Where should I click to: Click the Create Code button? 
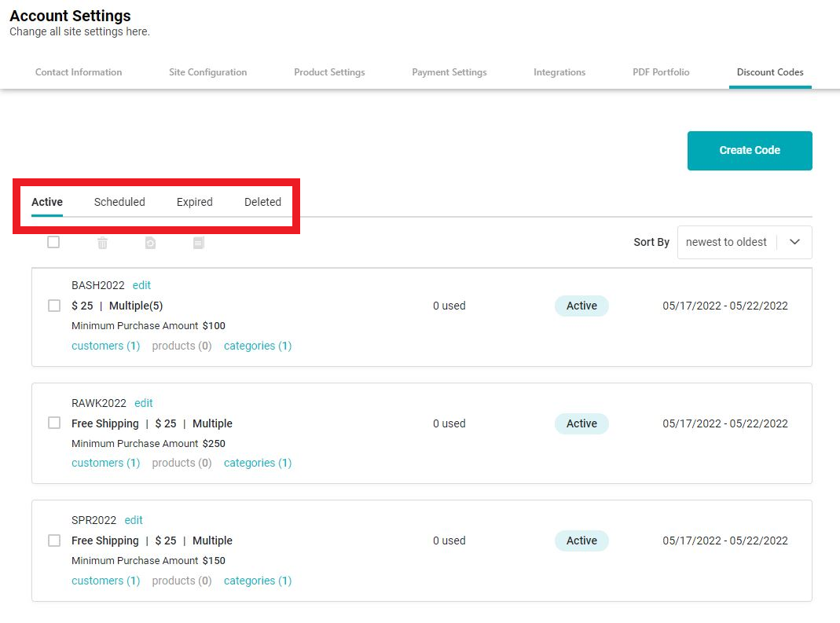(x=750, y=151)
